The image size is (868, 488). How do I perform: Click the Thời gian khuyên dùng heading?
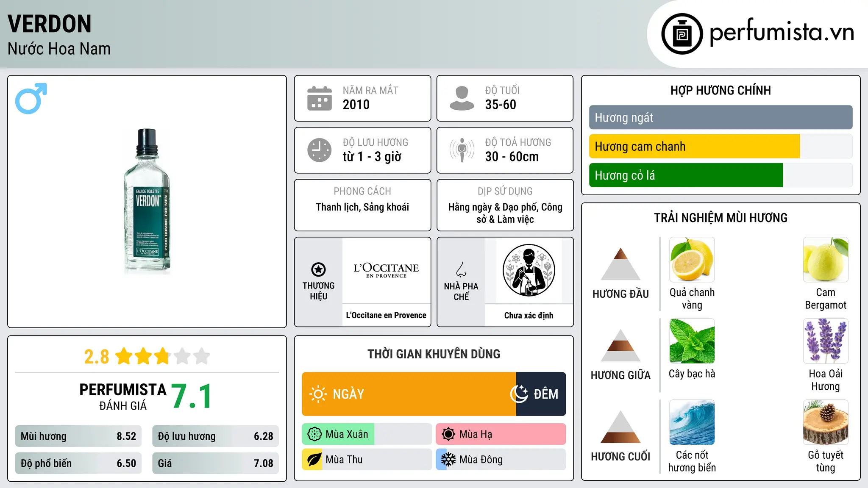pos(434,354)
